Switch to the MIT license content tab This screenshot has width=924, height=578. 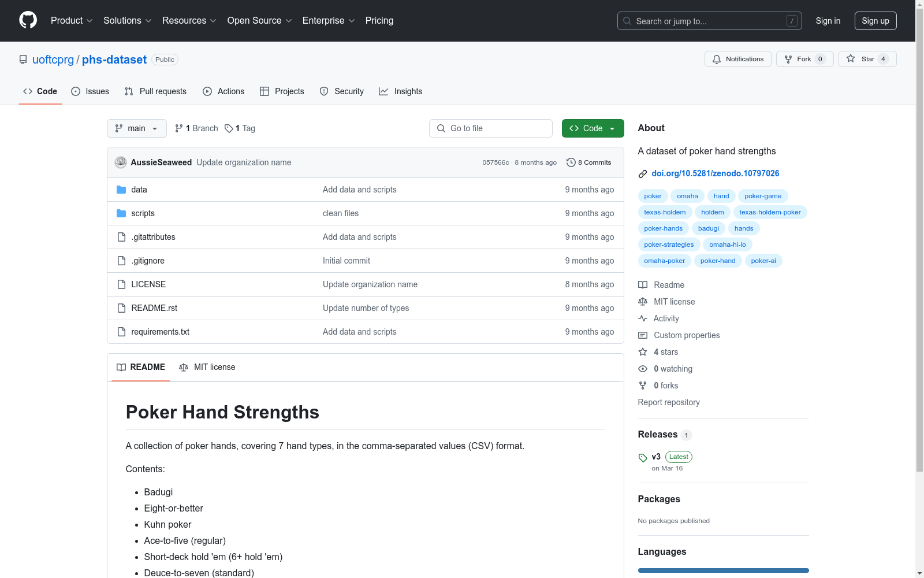point(207,367)
